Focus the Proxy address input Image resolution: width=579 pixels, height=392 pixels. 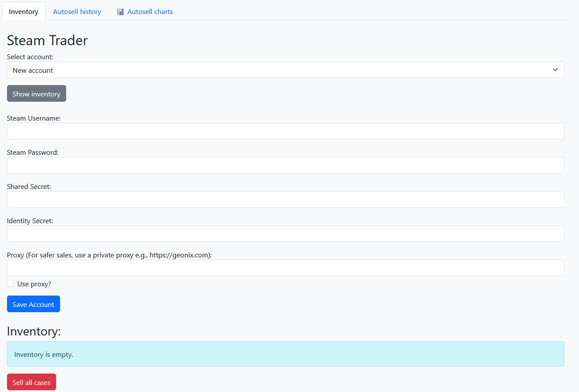[x=285, y=268]
